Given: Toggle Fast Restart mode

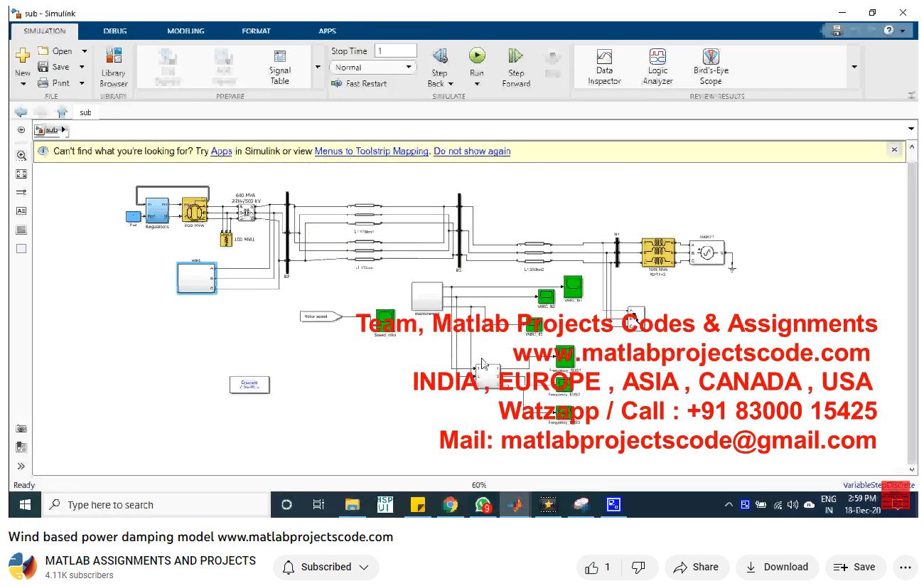Looking at the screenshot, I should click(x=360, y=83).
